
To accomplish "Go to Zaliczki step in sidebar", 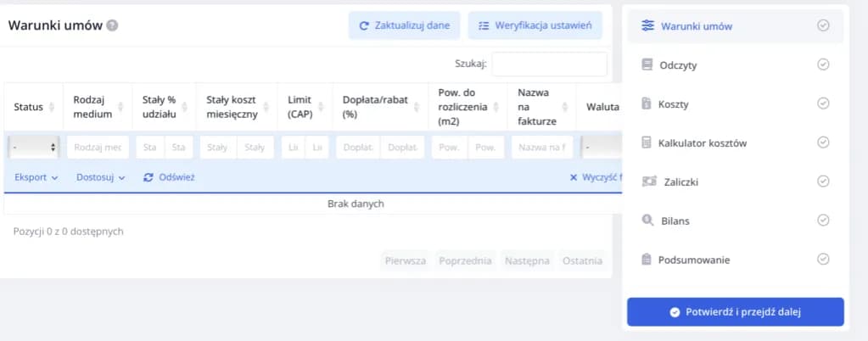I will click(x=735, y=181).
